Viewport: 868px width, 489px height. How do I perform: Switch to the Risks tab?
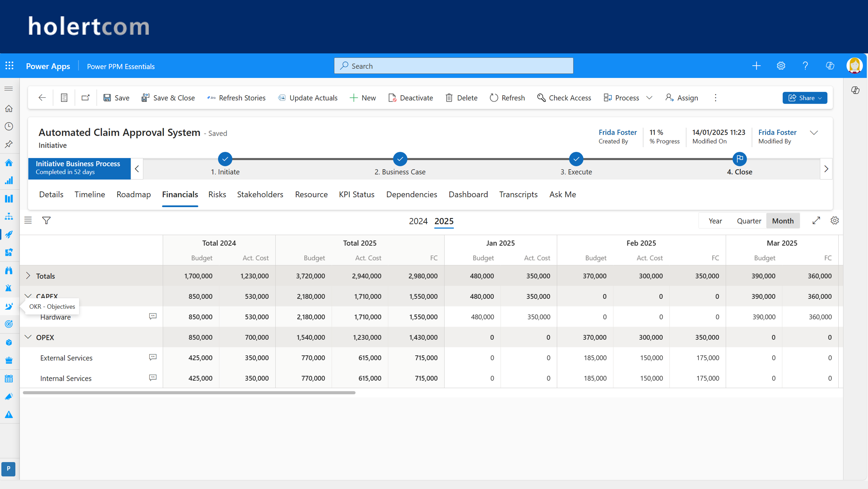(217, 195)
